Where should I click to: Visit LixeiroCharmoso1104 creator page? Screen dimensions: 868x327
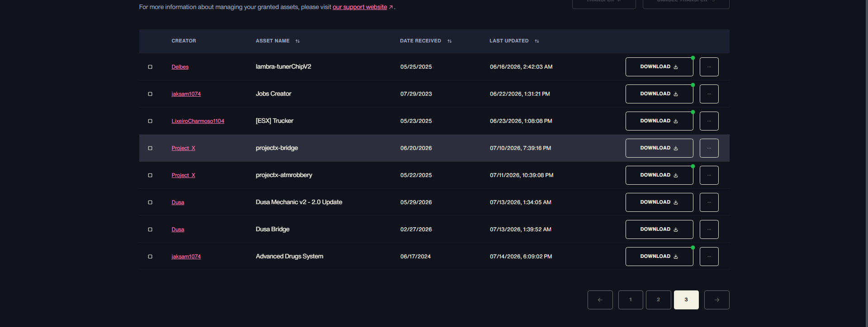(198, 121)
